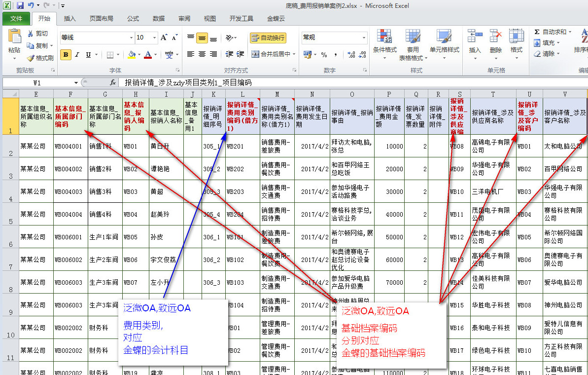Viewport: 588px width, 375px height.
Task: Open the borders dropdown arrow
Action: click(x=118, y=55)
